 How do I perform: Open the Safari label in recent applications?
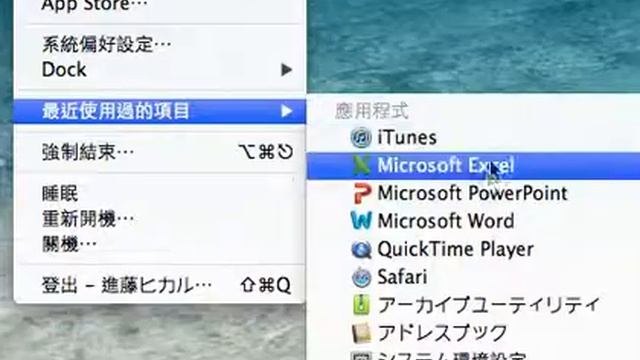402,277
